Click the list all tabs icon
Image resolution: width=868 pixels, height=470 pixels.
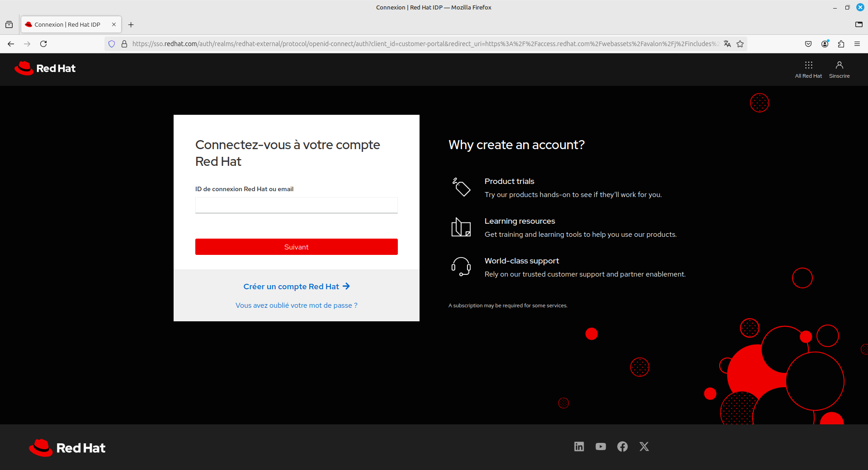[x=859, y=25]
